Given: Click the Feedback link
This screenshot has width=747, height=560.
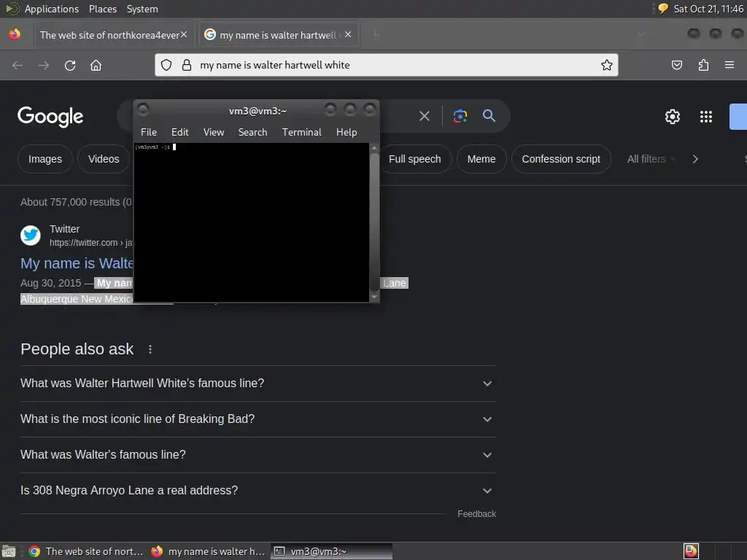Looking at the screenshot, I should [476, 514].
